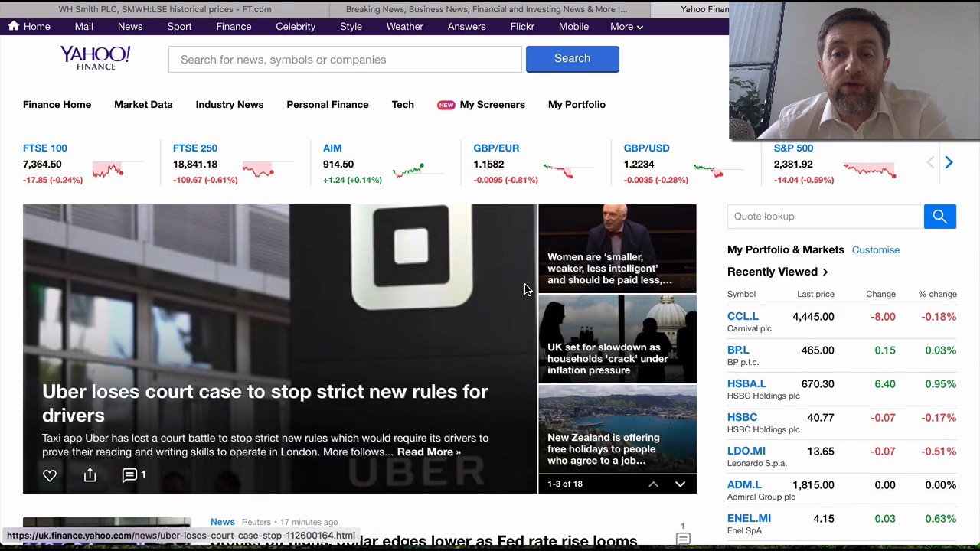The width and height of the screenshot is (980, 551).
Task: Open Celebrity in top bar
Action: (296, 27)
